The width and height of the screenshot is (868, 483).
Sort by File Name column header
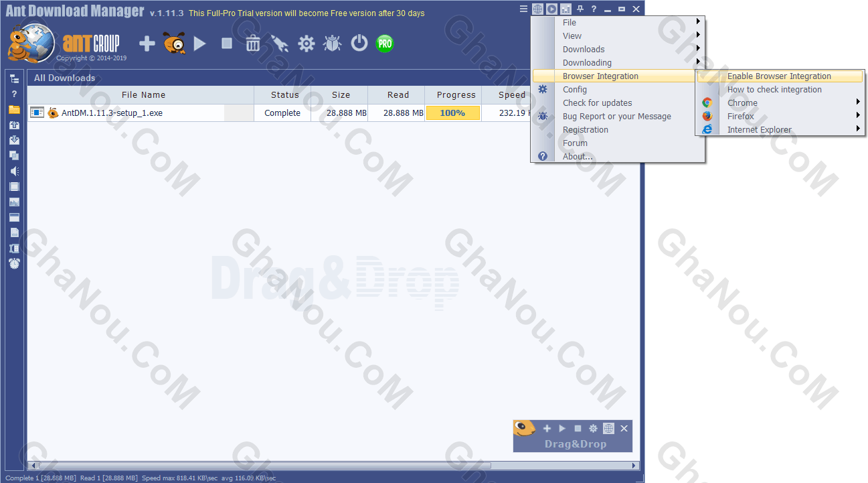[141, 95]
